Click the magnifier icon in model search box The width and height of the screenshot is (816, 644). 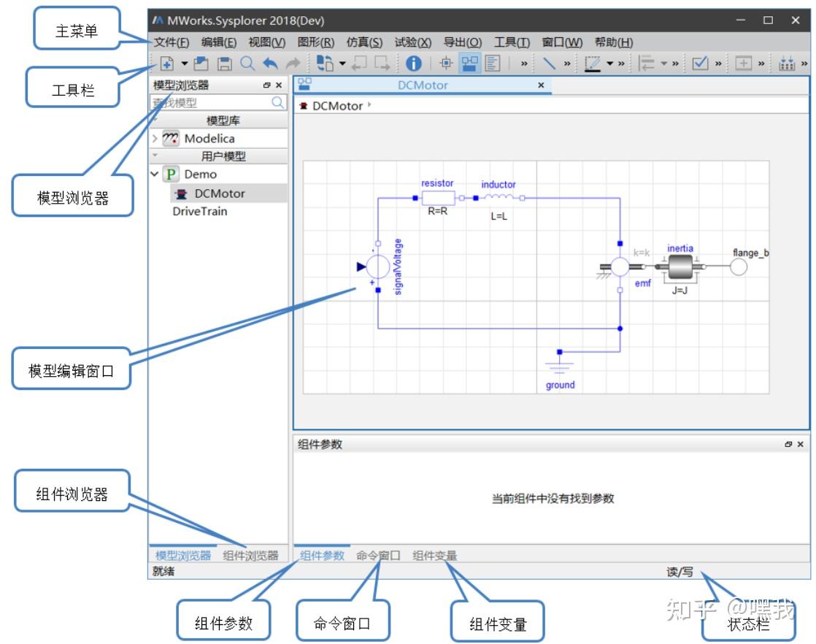pyautogui.click(x=278, y=102)
